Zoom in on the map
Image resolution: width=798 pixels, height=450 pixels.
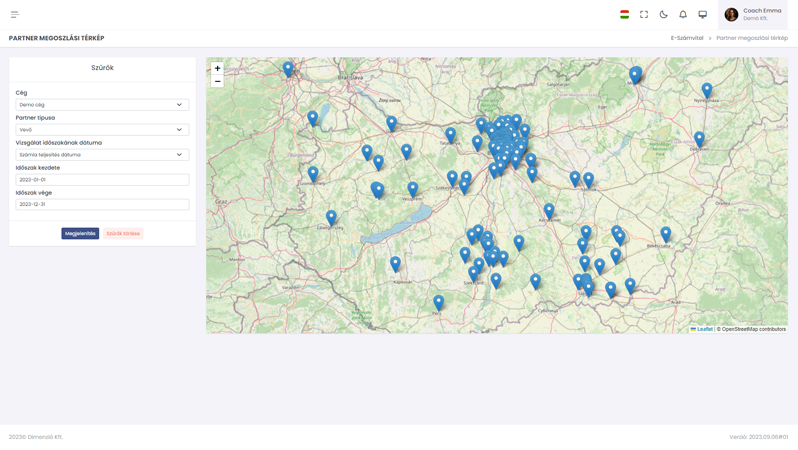(217, 69)
